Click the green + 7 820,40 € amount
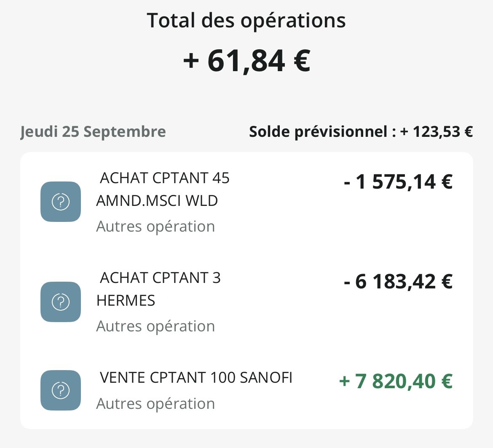493x448 pixels. (x=396, y=381)
